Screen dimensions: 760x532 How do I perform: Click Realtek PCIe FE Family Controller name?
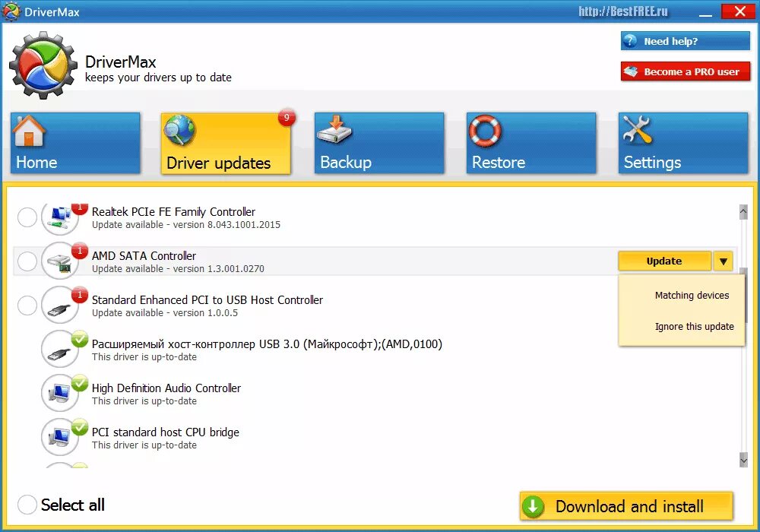coord(173,212)
